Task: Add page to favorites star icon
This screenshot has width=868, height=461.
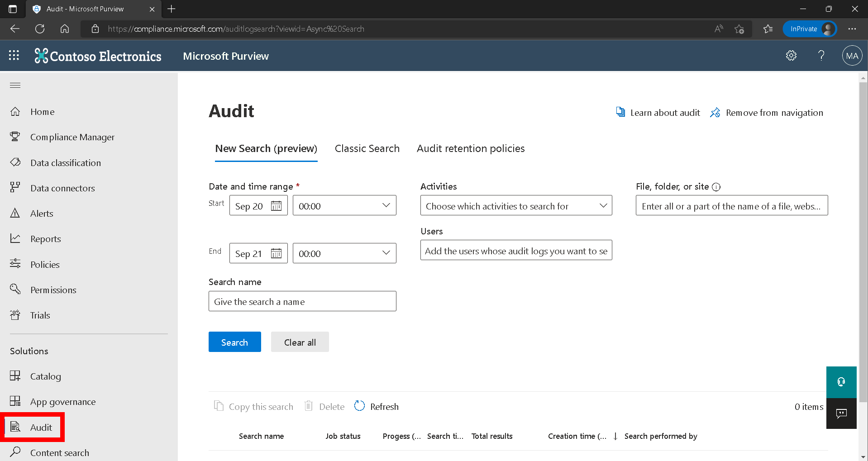Action: click(739, 29)
